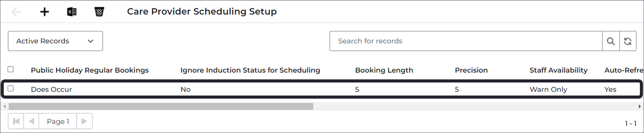Toggle the select-all header checkbox
644x133 pixels.
[x=11, y=69]
